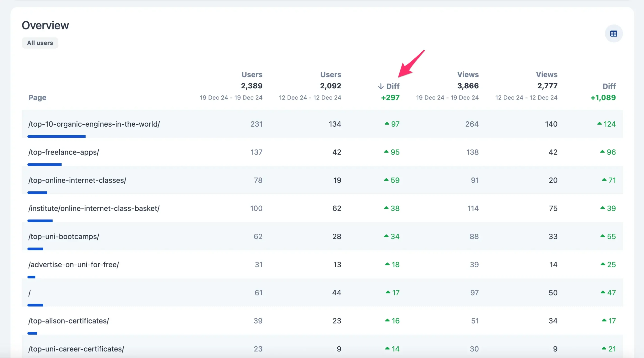The height and width of the screenshot is (358, 644).
Task: Click the Views 3,866 column header
Action: [x=447, y=86]
